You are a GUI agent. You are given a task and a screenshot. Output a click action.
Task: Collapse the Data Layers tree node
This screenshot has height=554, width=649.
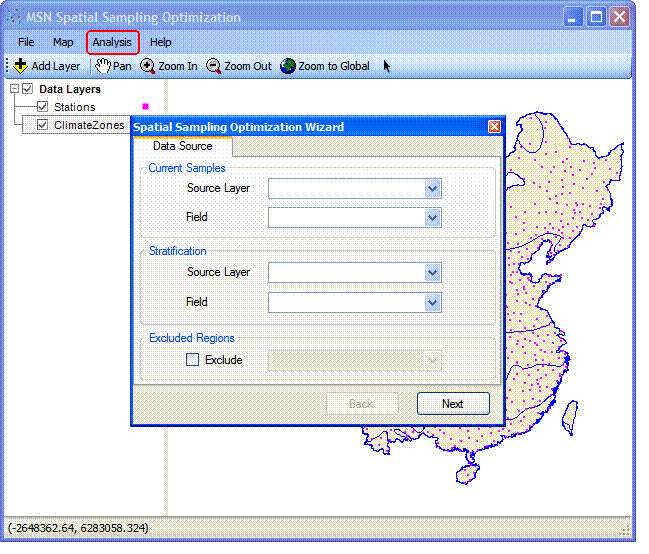click(x=14, y=89)
